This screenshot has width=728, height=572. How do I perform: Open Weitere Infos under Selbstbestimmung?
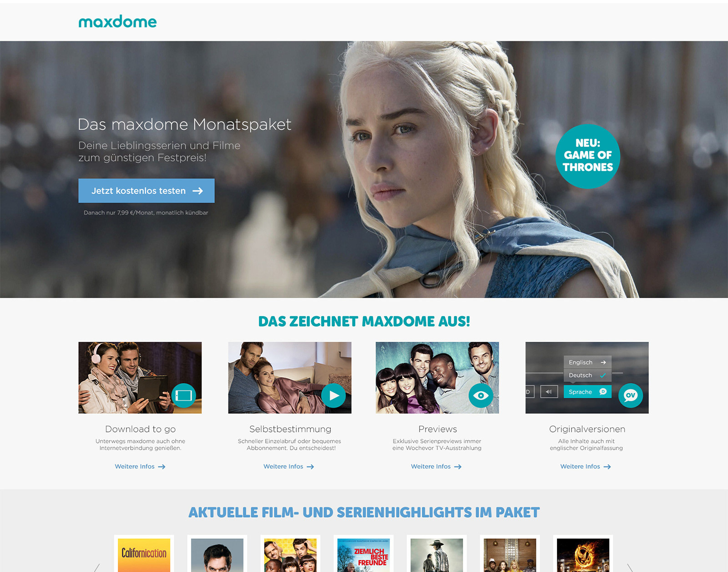point(289,466)
